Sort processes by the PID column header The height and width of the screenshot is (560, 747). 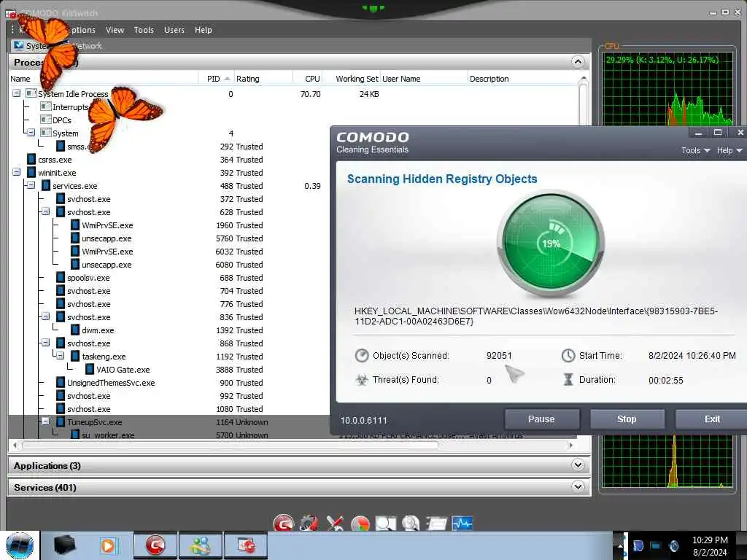[215, 79]
